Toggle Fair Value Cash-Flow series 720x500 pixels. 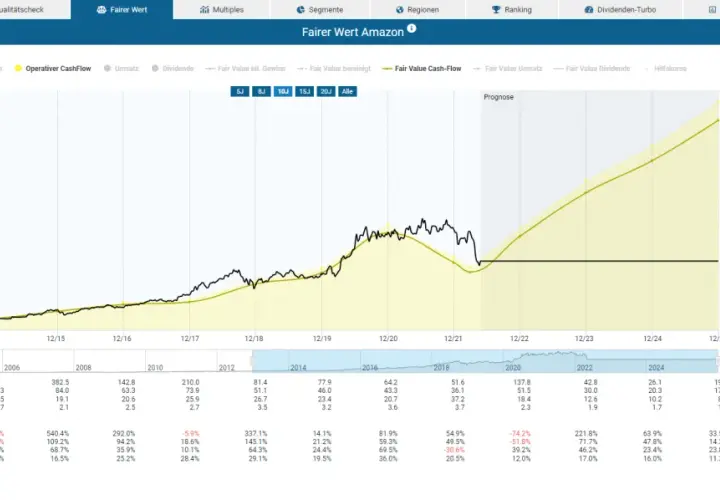click(422, 68)
